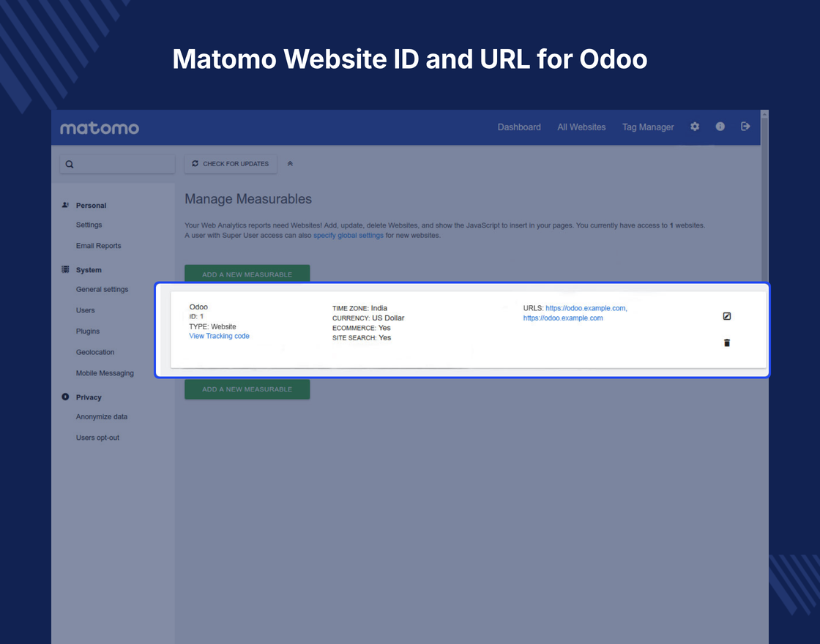
Task: Click the ID: 1 text
Action: tap(197, 316)
